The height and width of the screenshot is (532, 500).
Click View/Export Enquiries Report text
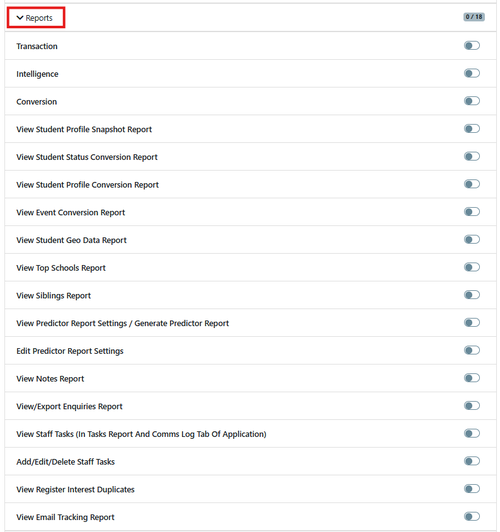[x=70, y=406]
